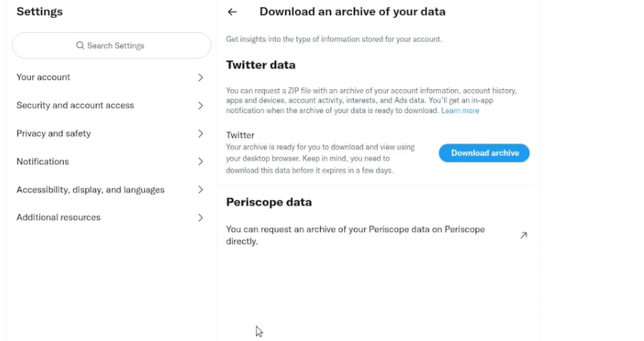
Task: Click the Accessibility, display, and languages chevron
Action: click(200, 190)
